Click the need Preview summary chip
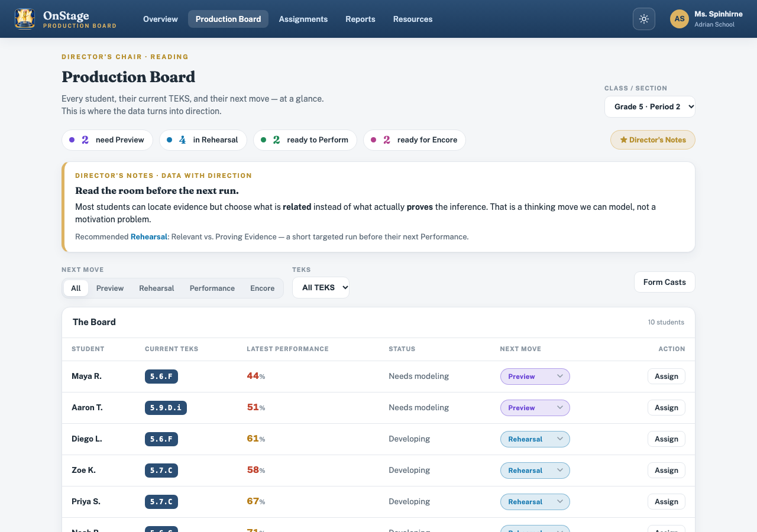The image size is (757, 532). coord(107,140)
